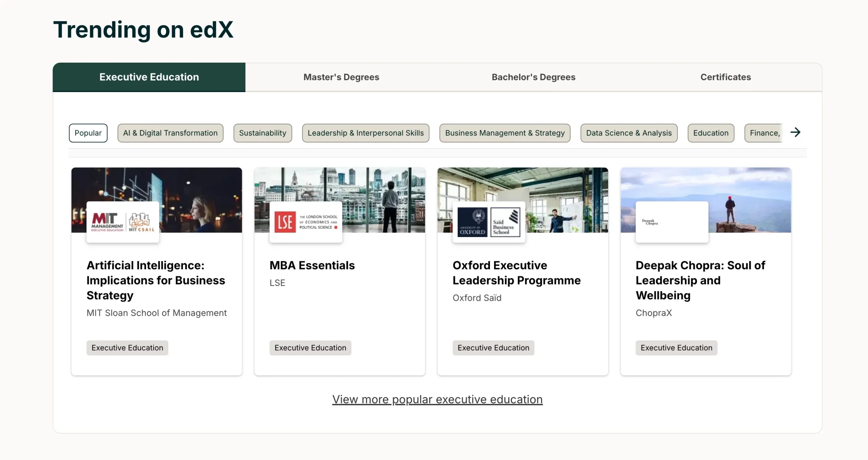Select Business Management & Strategy filter
Viewport: 868px width, 460px height.
[x=505, y=132]
